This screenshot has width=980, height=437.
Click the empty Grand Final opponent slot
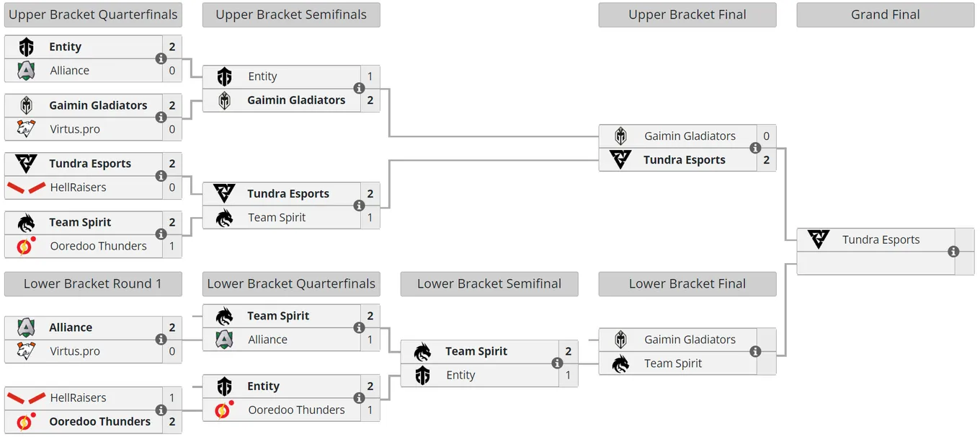(x=876, y=263)
